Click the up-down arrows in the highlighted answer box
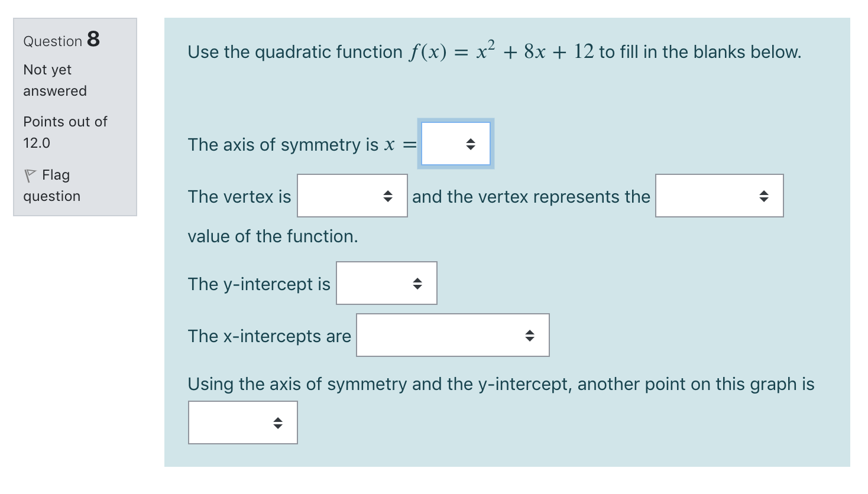This screenshot has width=868, height=494. (470, 144)
